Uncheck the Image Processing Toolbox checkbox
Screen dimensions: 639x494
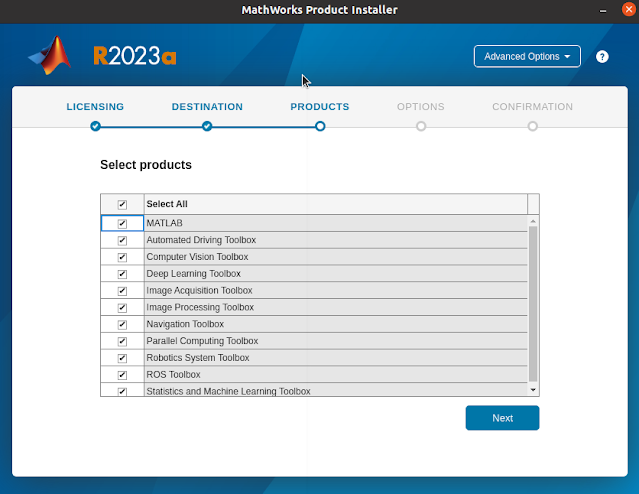(x=122, y=308)
